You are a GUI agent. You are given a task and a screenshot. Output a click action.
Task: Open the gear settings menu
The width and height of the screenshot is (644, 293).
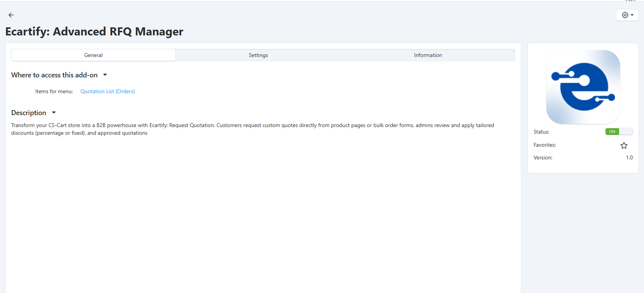pos(627,15)
